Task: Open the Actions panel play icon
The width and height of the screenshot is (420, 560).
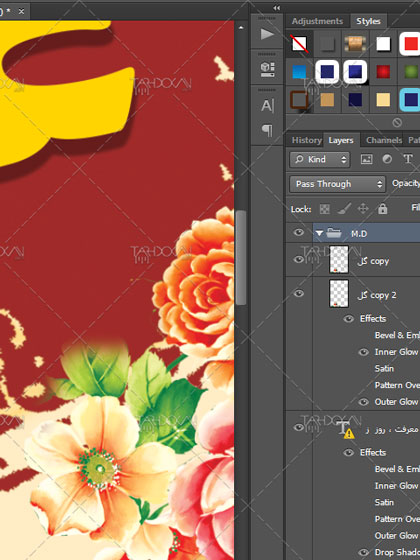Action: pyautogui.click(x=267, y=35)
